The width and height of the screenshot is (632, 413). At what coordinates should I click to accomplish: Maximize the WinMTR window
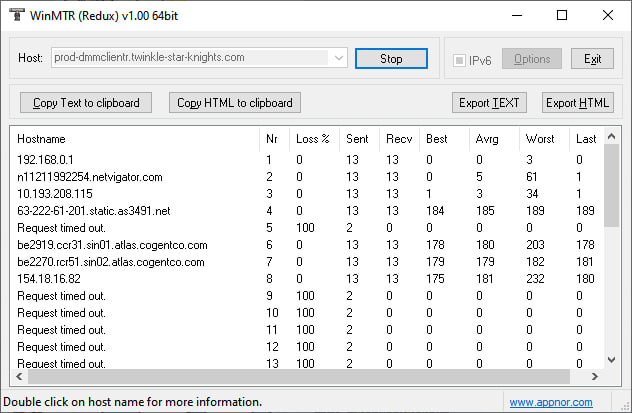pyautogui.click(x=561, y=16)
